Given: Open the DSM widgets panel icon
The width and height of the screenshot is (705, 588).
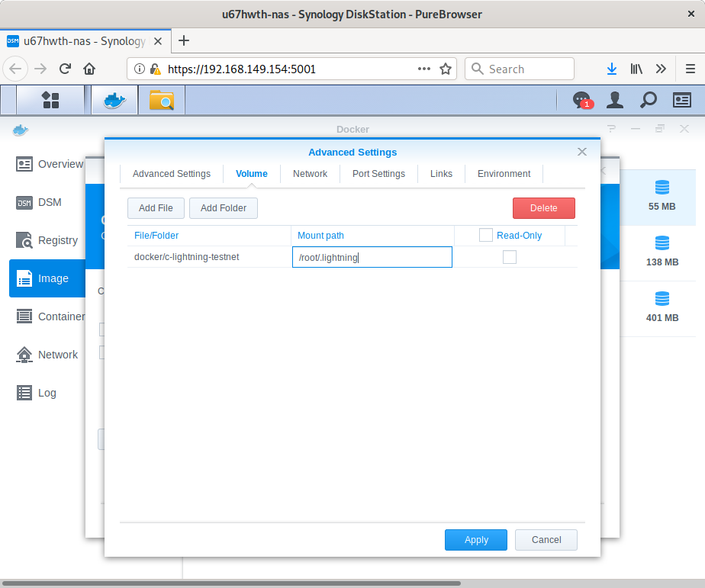Looking at the screenshot, I should 681,100.
